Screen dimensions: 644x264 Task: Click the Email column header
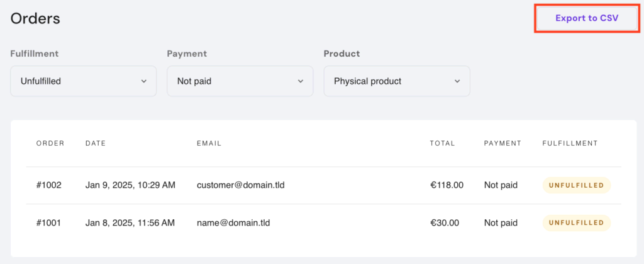209,143
